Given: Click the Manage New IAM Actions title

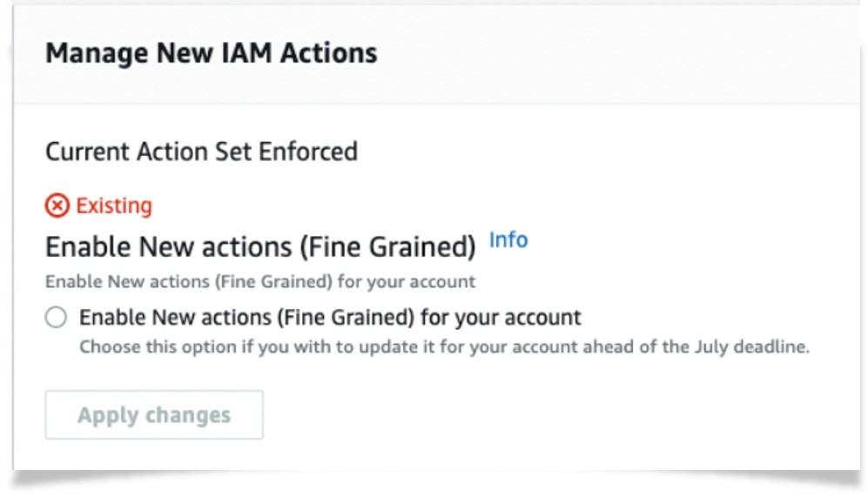Looking at the screenshot, I should (211, 53).
